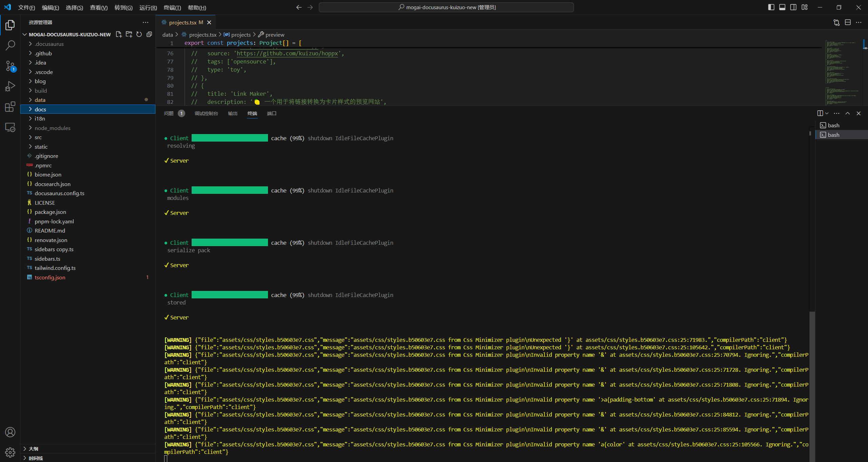Maximize the terminal panel size
The height and width of the screenshot is (462, 868).
pyautogui.click(x=848, y=113)
